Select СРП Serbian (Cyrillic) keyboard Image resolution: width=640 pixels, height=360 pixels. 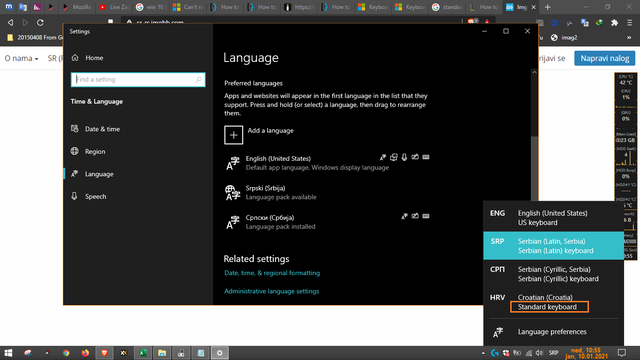pos(553,274)
